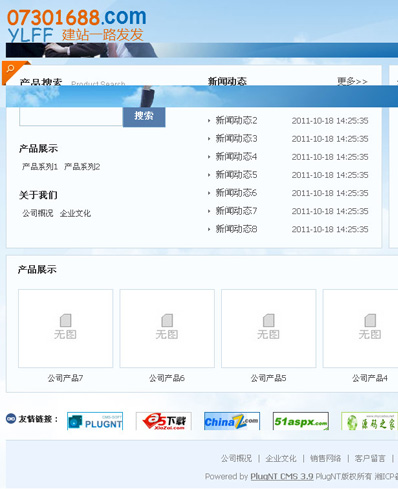The height and width of the screenshot is (489, 398).
Task: Open the 公司产品7 product title
Action: 65,378
